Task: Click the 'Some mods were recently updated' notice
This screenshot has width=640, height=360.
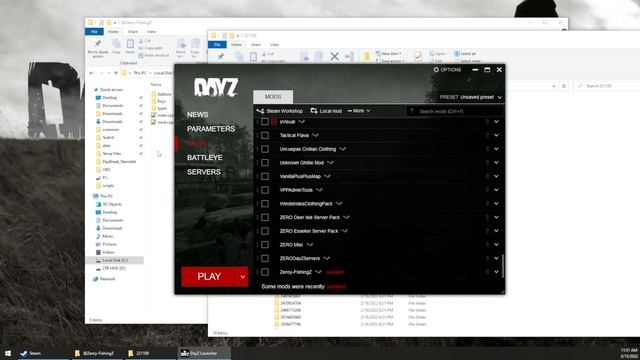Action: pos(303,287)
